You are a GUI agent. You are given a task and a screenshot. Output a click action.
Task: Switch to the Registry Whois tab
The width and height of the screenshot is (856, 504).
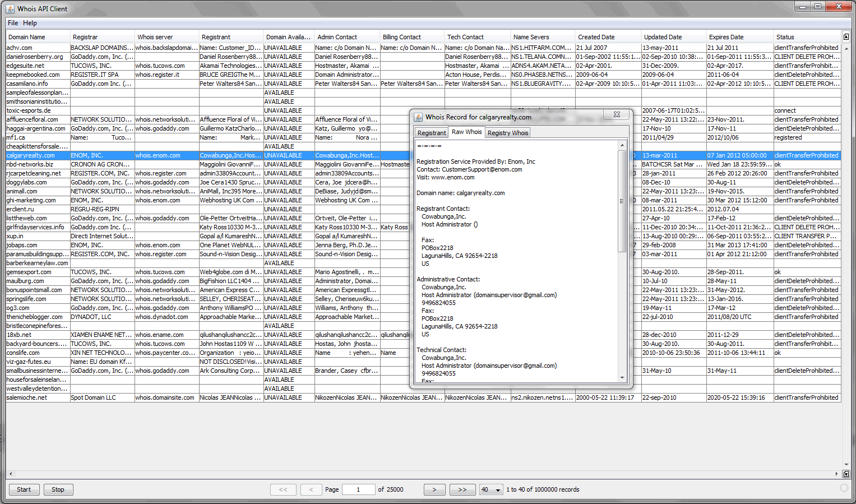coord(507,133)
